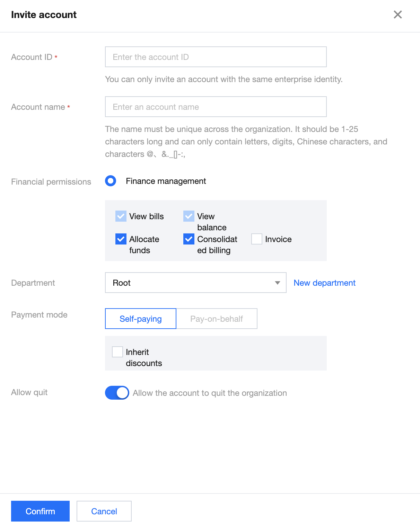Uncheck the Consolidated billing checkbox
The image size is (420, 525).
pos(189,239)
